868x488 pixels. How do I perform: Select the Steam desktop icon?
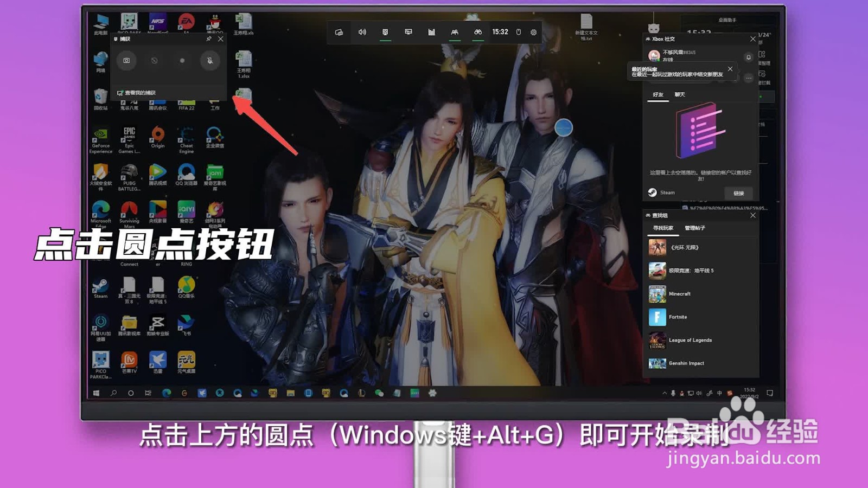point(101,288)
